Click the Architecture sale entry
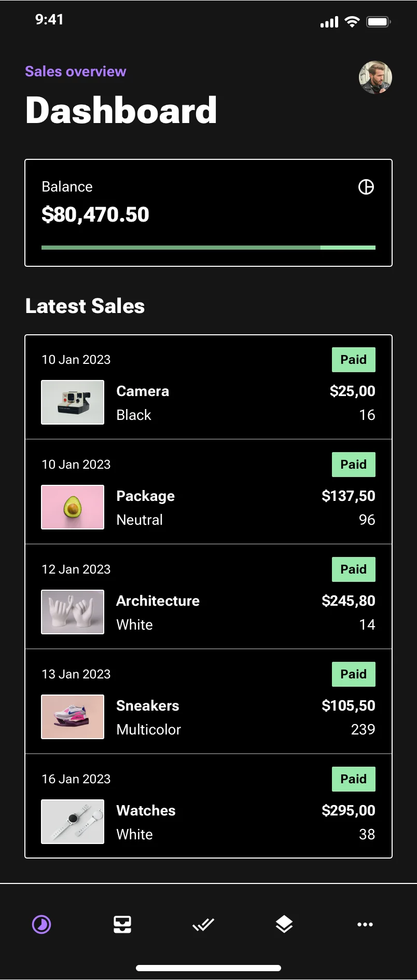The width and height of the screenshot is (417, 980). (x=207, y=597)
